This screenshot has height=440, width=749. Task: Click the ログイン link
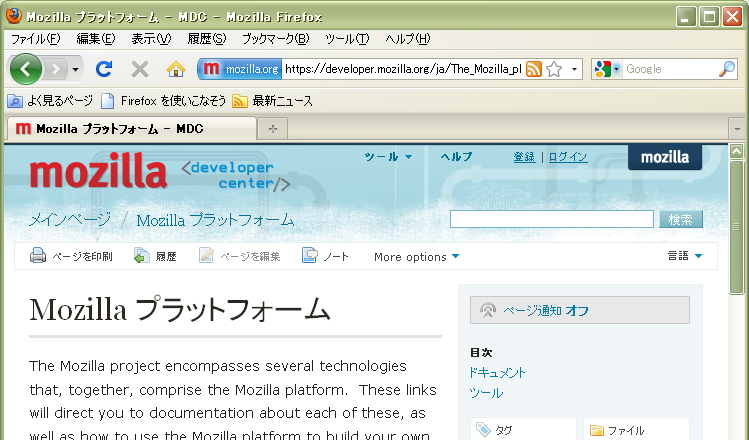567,157
